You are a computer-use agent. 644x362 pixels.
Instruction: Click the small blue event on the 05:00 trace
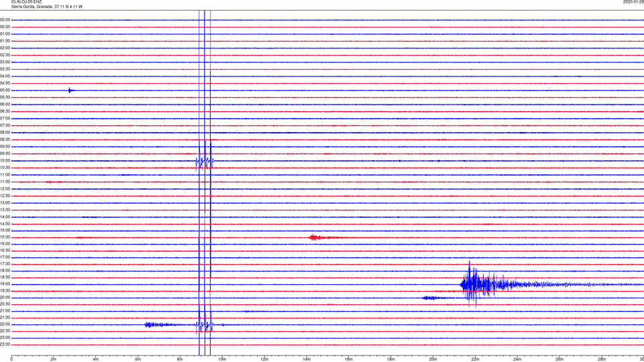(x=70, y=90)
